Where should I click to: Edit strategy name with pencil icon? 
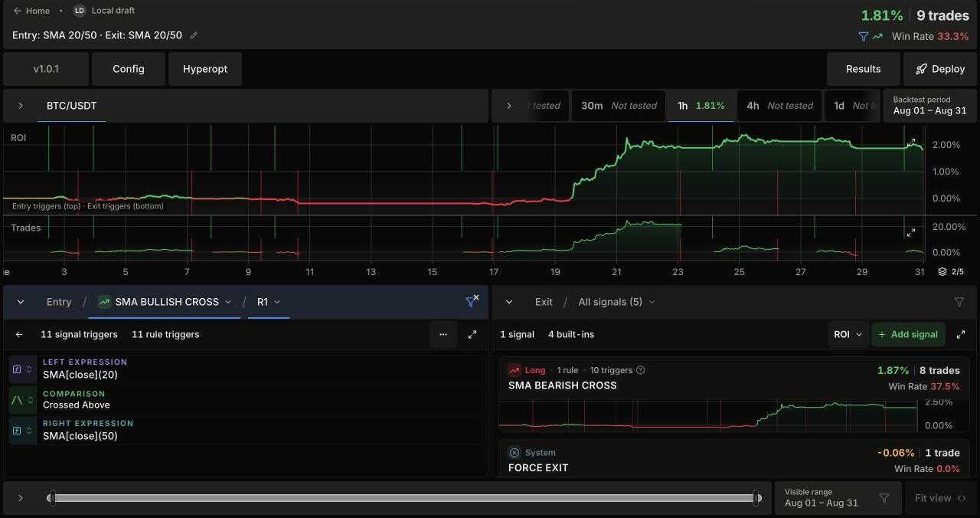click(x=194, y=35)
